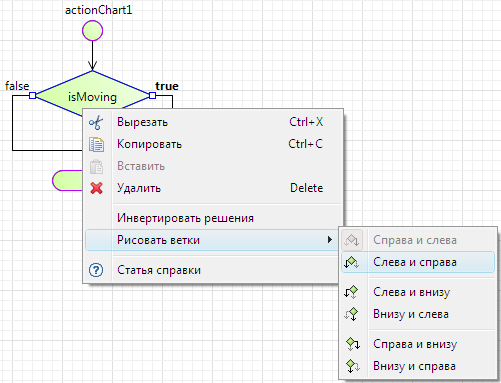Click the red X delete icon

96,188
